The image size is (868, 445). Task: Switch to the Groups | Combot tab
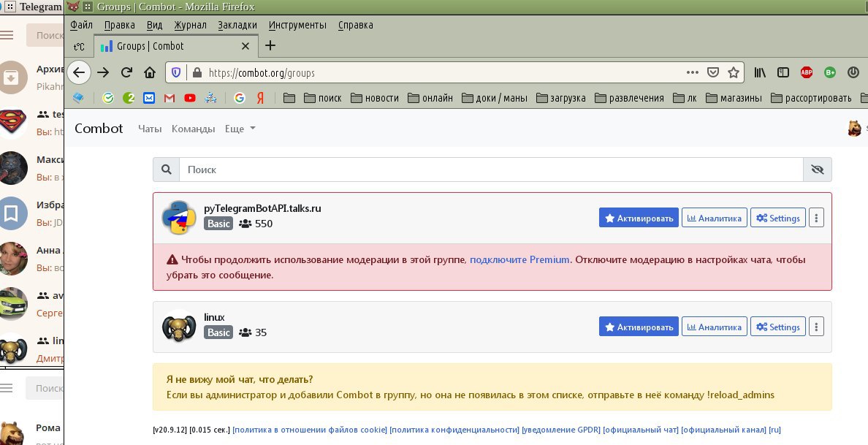[175, 46]
